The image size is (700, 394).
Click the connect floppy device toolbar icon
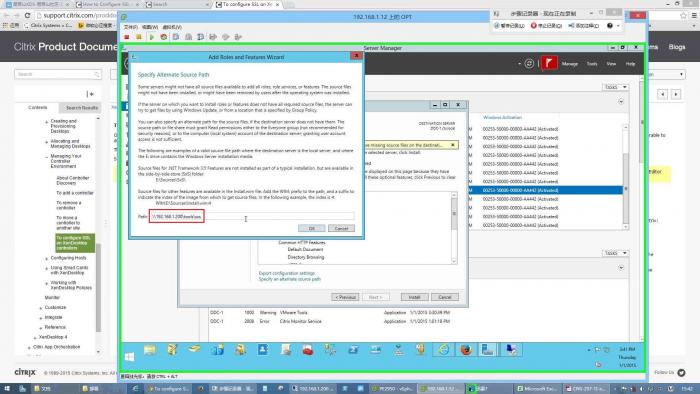tap(213, 37)
